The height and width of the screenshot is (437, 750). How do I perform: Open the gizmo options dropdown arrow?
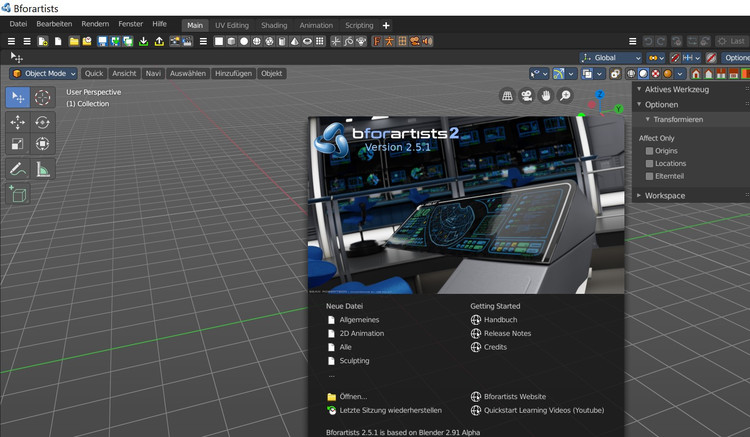pyautogui.click(x=571, y=74)
